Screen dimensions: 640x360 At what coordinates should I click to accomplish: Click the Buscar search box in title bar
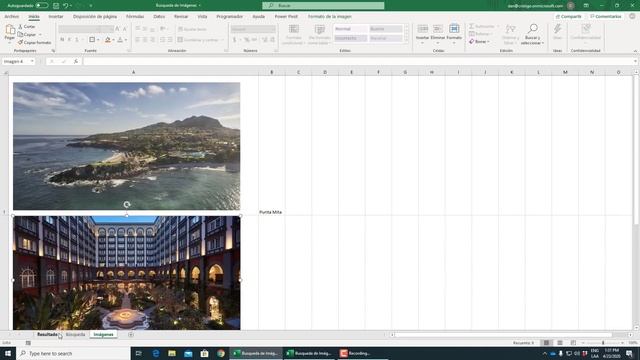tap(323, 6)
